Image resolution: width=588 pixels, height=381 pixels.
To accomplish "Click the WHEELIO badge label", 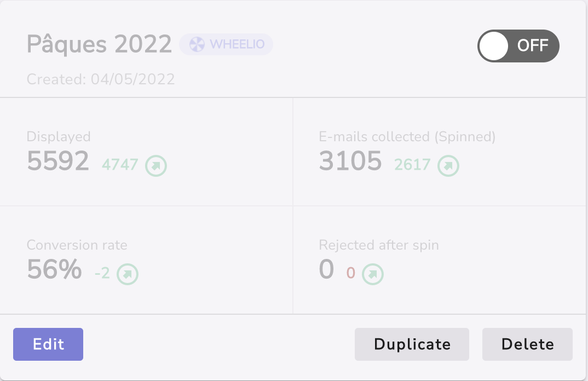I will tap(237, 44).
